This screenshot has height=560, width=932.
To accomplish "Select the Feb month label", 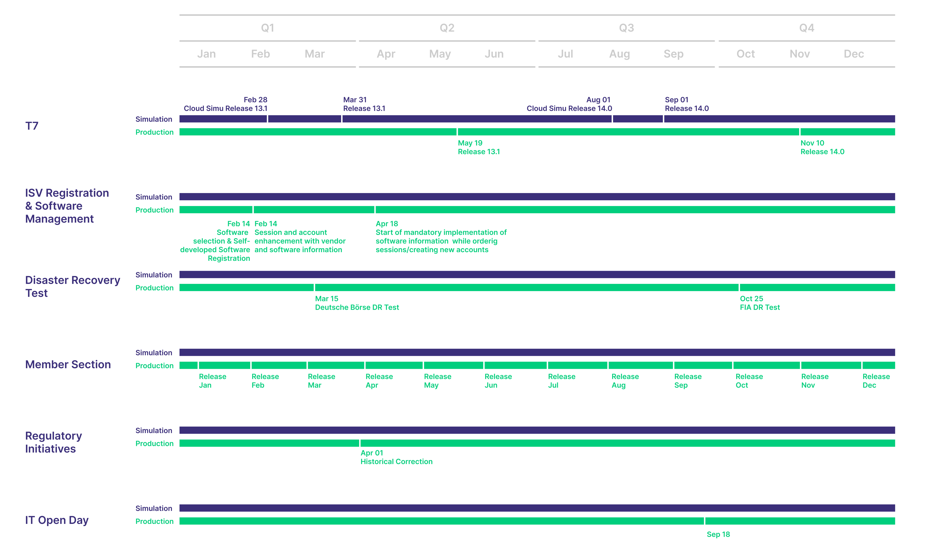I will (260, 54).
